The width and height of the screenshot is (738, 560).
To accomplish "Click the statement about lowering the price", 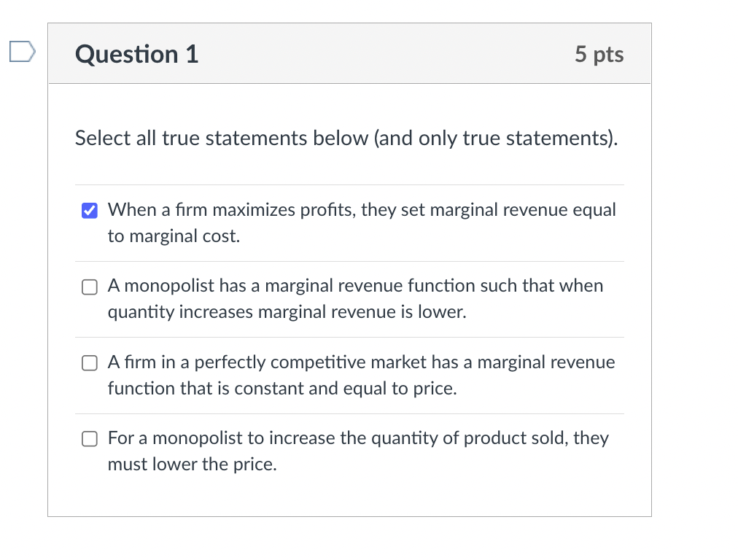I will click(357, 451).
